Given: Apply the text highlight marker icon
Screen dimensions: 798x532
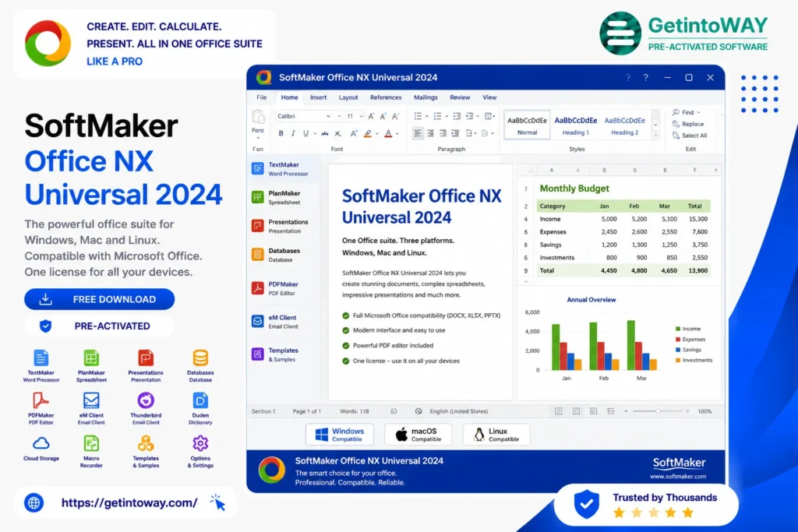Looking at the screenshot, I should pos(368,133).
